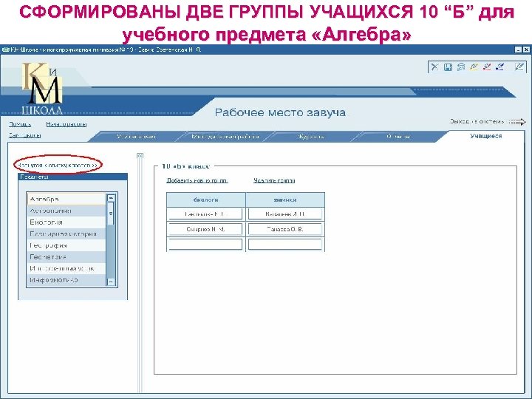This screenshot has width=532, height=399.
Task: Click the arrow icon beside Выход из системы
Action: point(518,122)
